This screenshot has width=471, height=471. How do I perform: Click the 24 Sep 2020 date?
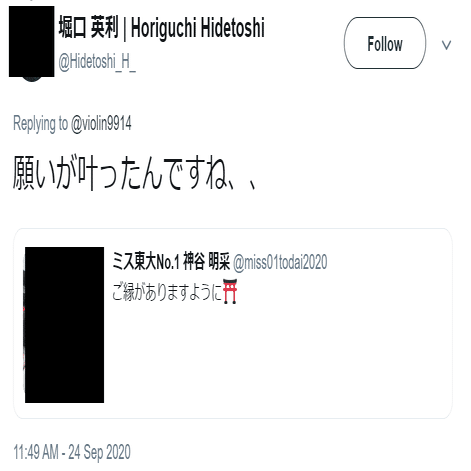click(x=99, y=452)
